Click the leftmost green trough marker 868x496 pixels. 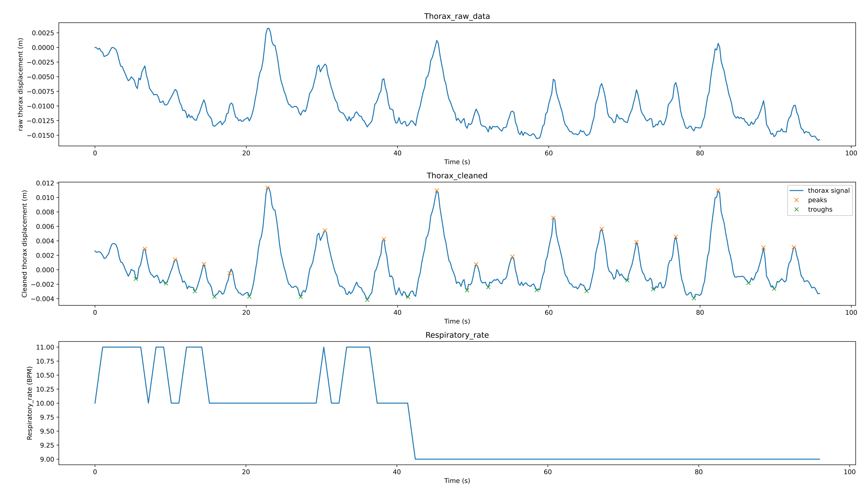tap(136, 279)
